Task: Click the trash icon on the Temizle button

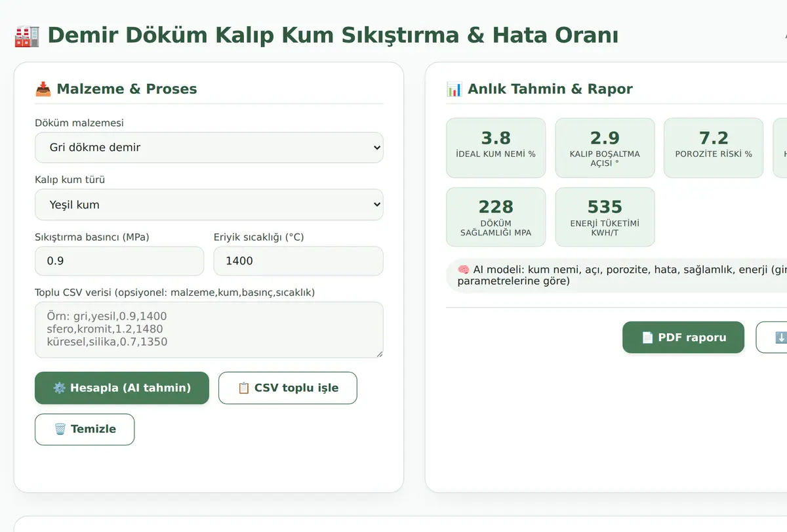Action: click(60, 429)
